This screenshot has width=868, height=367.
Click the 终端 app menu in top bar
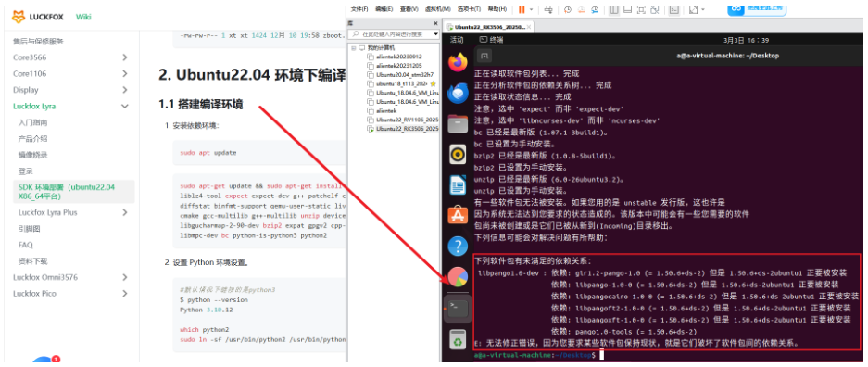pyautogui.click(x=492, y=40)
